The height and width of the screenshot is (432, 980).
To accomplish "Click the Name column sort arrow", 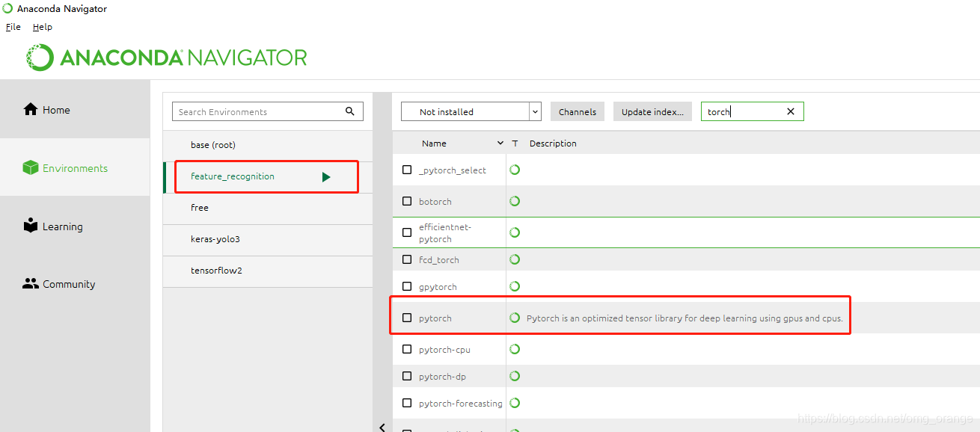I will (500, 144).
